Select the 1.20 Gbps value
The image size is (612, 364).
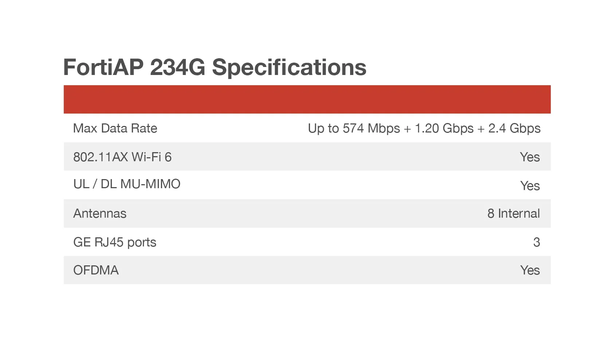click(x=444, y=128)
